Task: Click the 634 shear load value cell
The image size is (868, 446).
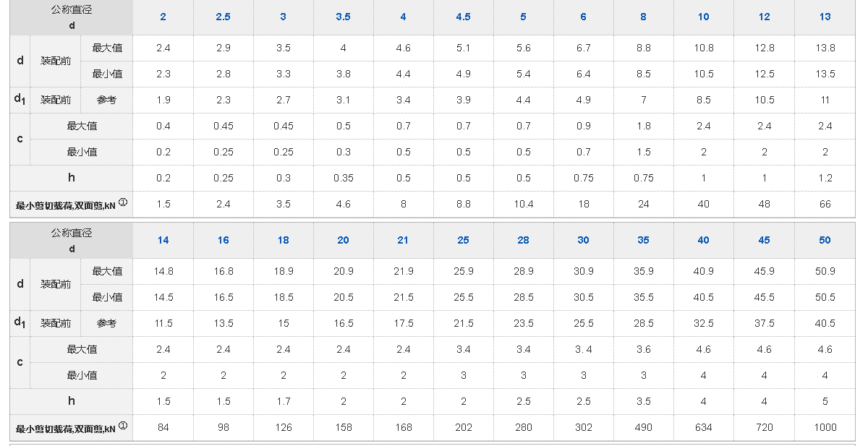Action: pyautogui.click(x=703, y=427)
